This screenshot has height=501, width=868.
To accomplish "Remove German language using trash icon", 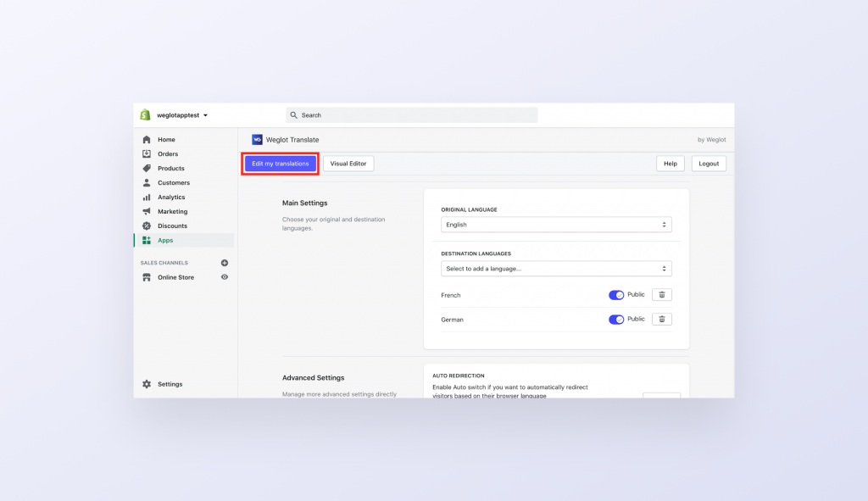I will click(x=663, y=320).
